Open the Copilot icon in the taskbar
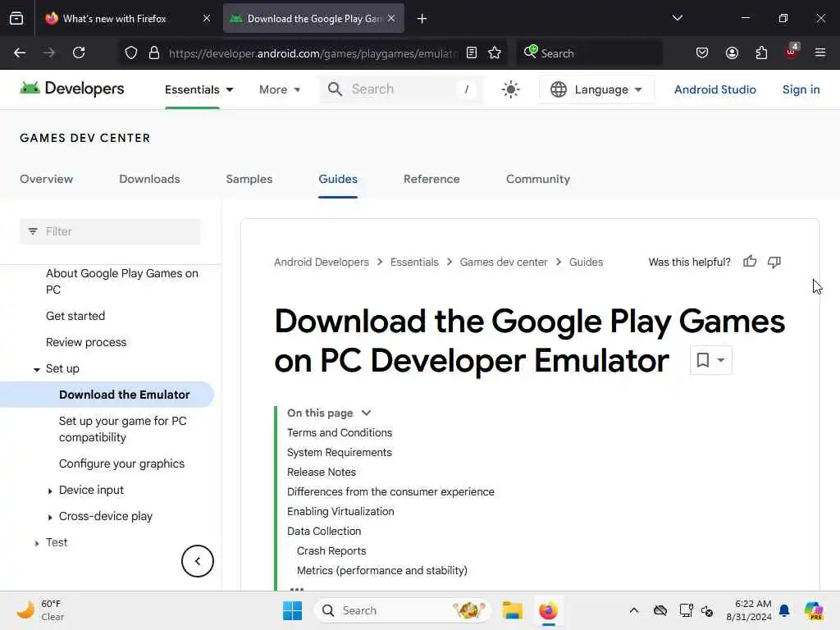The image size is (840, 630). coord(814,610)
